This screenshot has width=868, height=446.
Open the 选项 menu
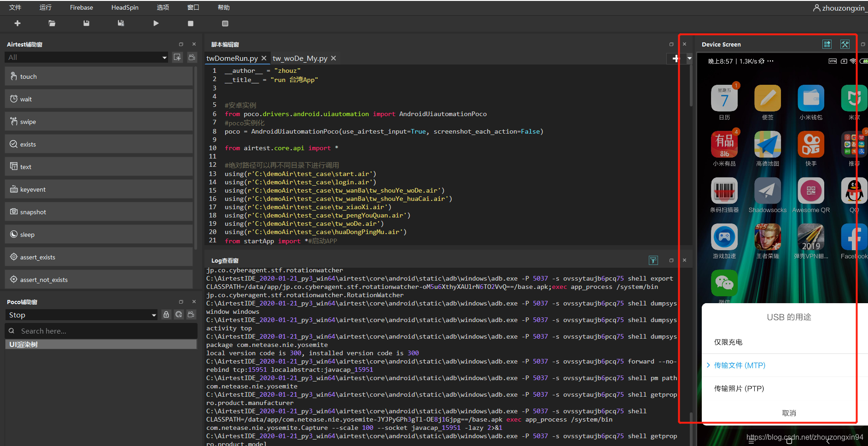tap(163, 7)
